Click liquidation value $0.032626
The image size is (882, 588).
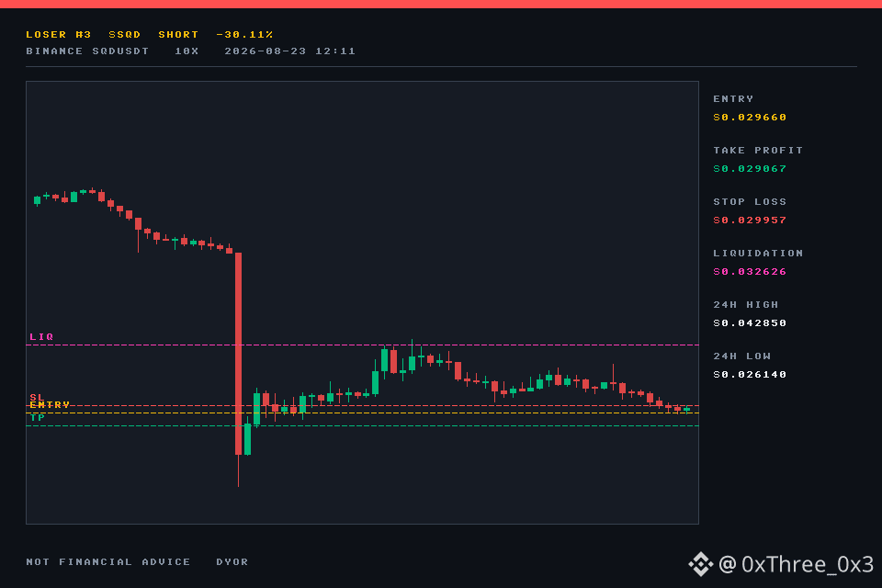pyautogui.click(x=750, y=272)
